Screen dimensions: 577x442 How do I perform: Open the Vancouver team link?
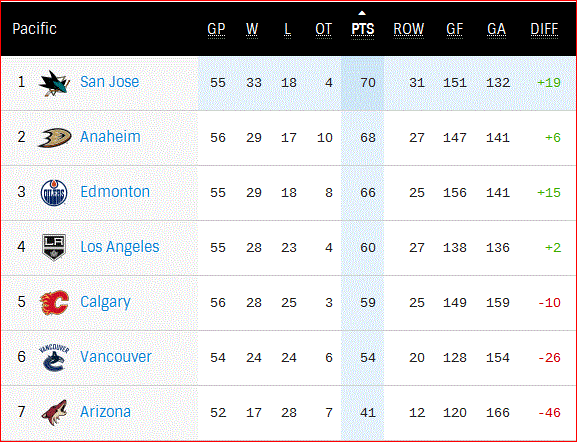click(116, 357)
